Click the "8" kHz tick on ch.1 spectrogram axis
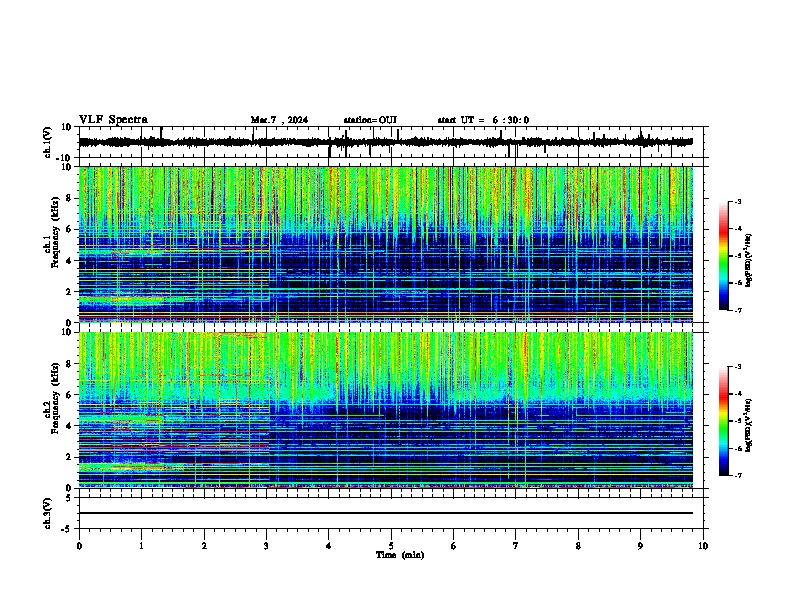 click(x=70, y=198)
